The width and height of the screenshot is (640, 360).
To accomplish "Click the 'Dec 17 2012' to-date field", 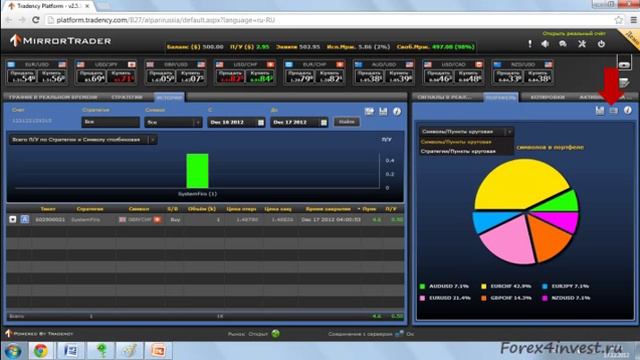I will click(x=300, y=122).
